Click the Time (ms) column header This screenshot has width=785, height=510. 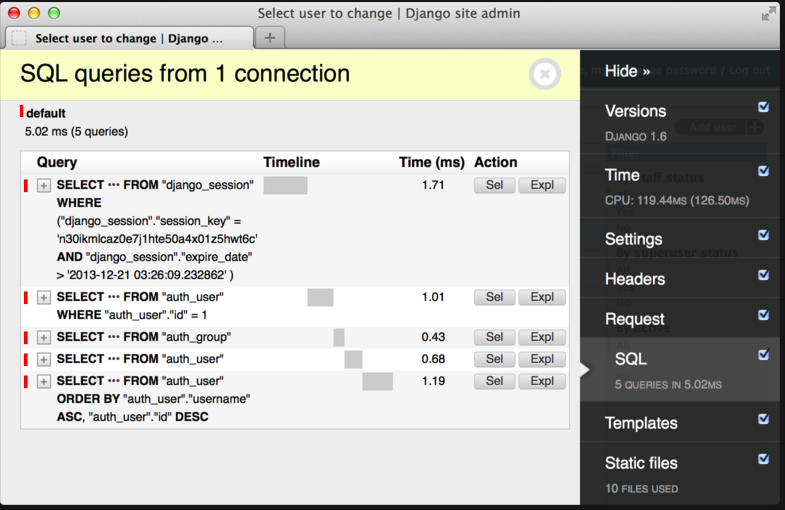(x=432, y=162)
